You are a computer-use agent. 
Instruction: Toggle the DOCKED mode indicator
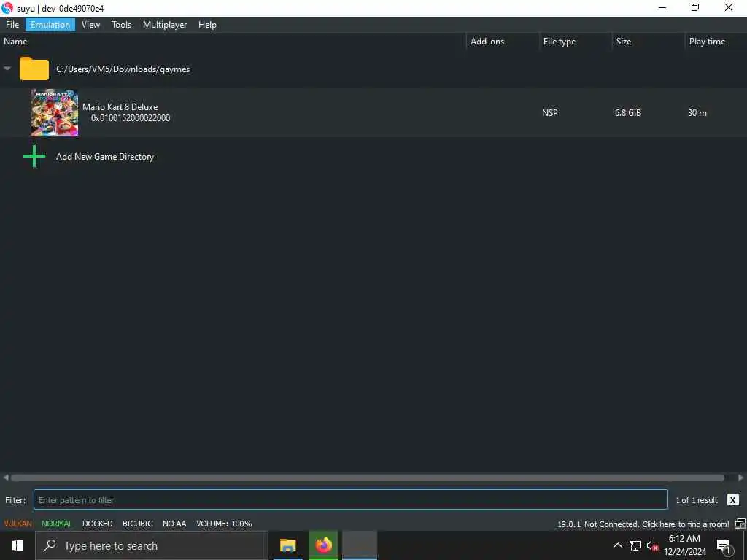[x=97, y=524]
